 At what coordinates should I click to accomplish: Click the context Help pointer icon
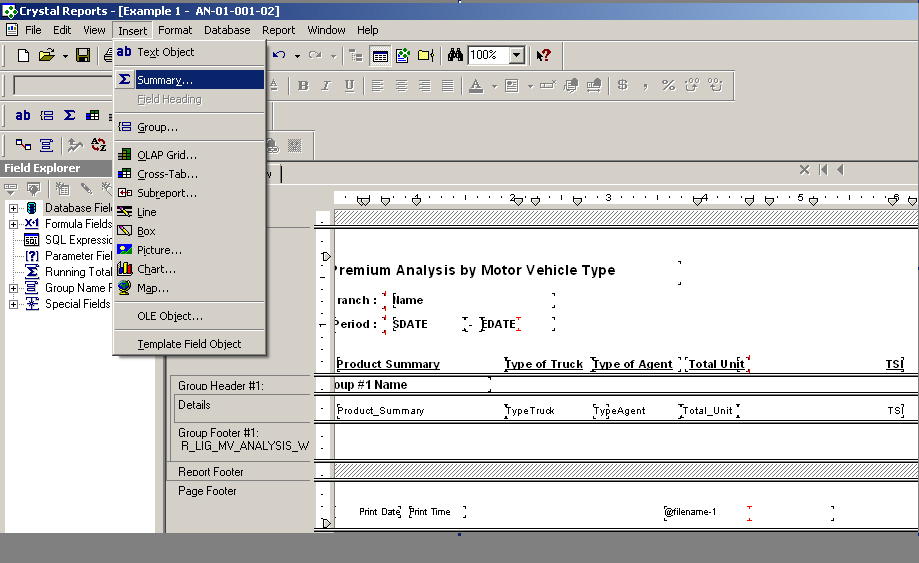(544, 55)
